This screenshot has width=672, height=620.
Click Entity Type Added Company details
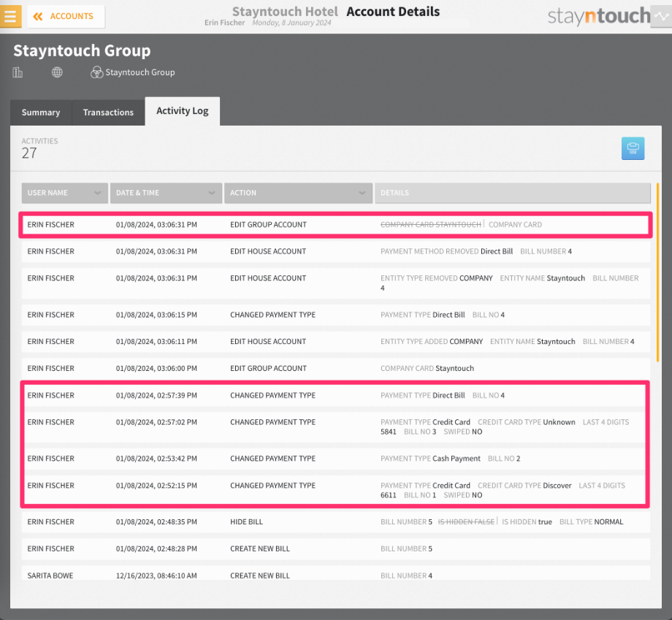tap(432, 342)
